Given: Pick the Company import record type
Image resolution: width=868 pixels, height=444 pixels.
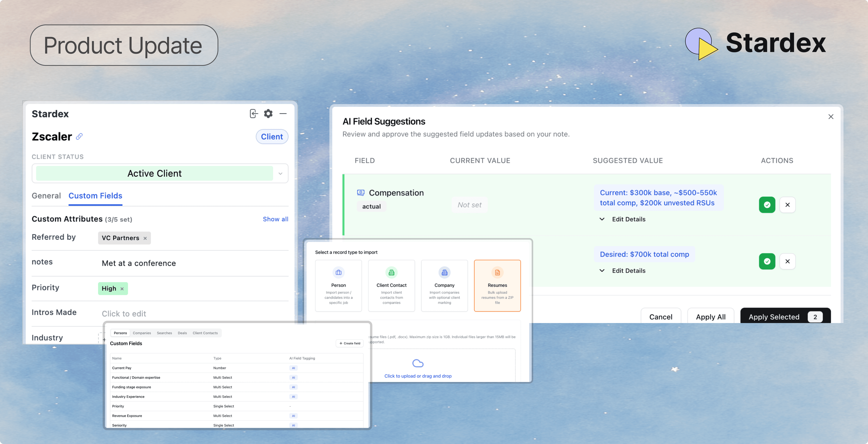Looking at the screenshot, I should pyautogui.click(x=444, y=286).
